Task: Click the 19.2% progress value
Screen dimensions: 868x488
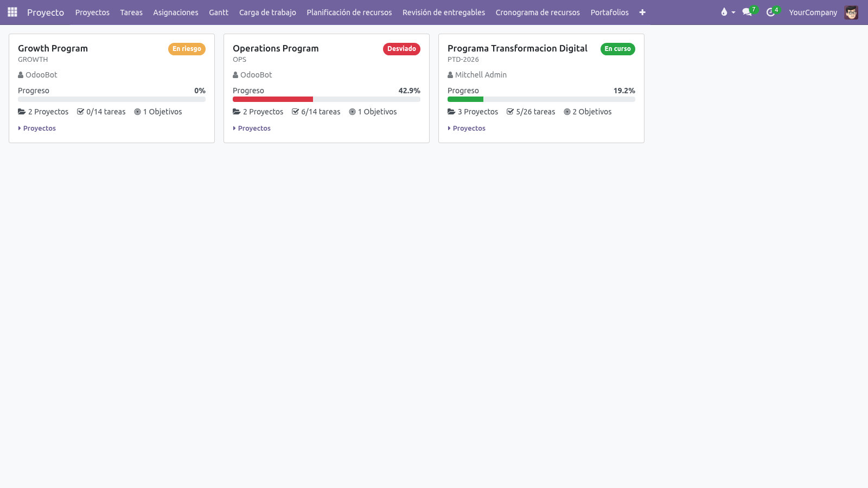Action: tap(624, 91)
